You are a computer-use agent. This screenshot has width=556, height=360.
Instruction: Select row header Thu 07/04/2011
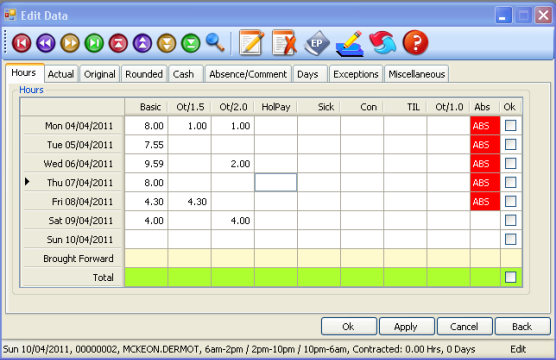[x=72, y=182]
